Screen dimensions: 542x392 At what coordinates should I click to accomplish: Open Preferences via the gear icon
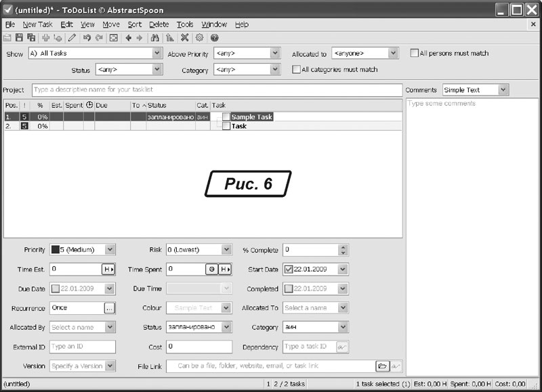pyautogui.click(x=199, y=38)
